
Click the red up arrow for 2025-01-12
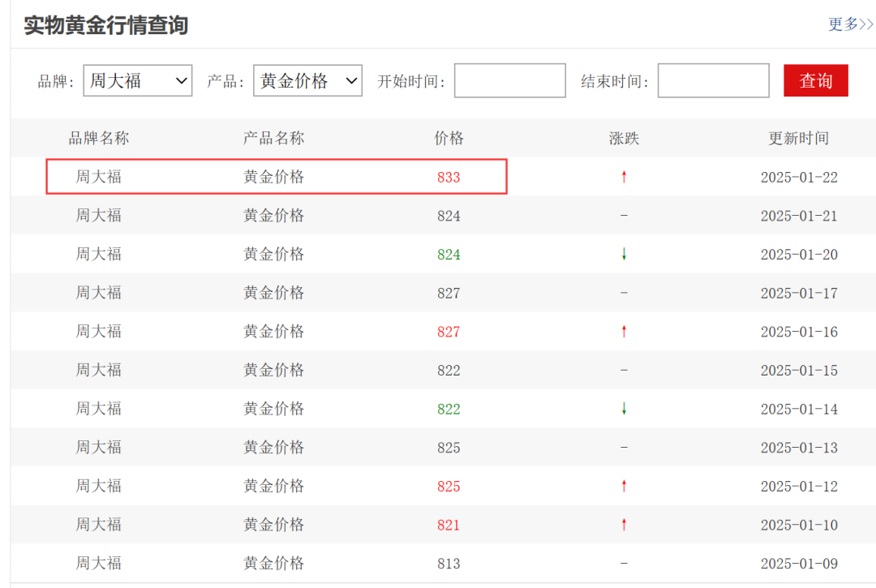(624, 486)
